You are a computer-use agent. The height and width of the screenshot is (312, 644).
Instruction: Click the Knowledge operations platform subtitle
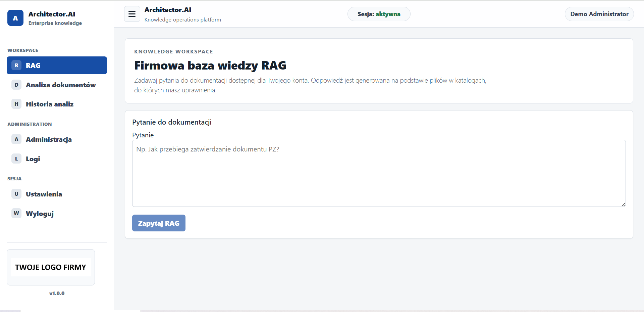tap(183, 20)
